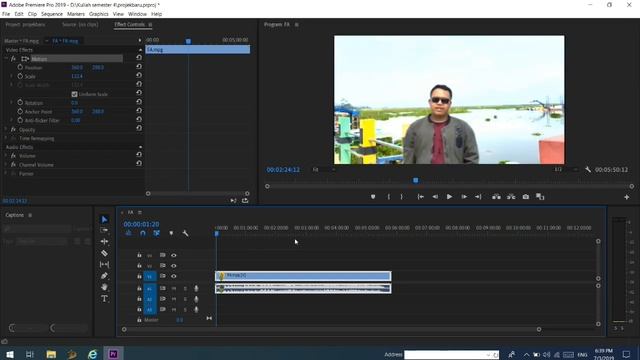Mark Out point in Program monitor
The height and width of the screenshot is (360, 640).
pos(402,197)
